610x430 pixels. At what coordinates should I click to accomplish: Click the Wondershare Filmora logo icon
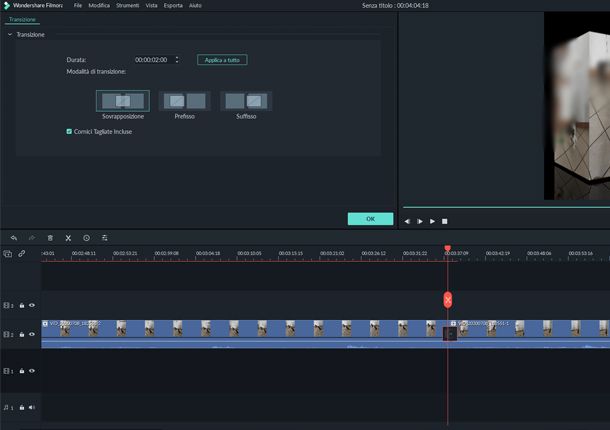point(6,5)
